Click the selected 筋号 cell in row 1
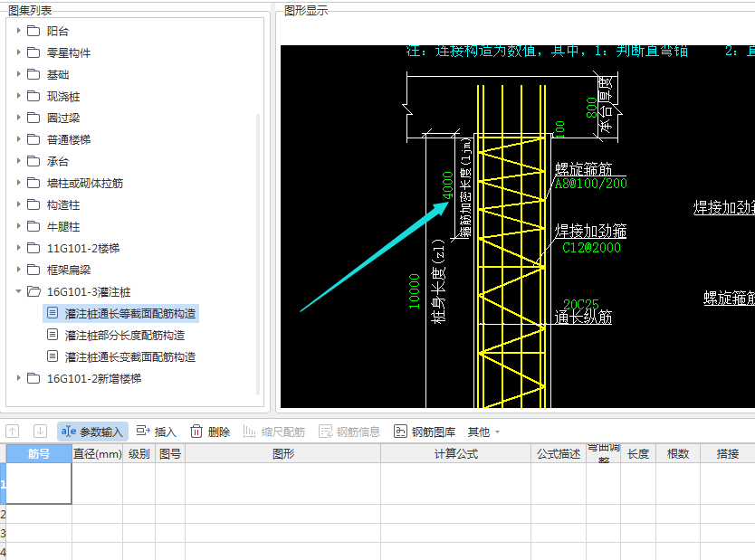The image size is (755, 560). tap(39, 483)
